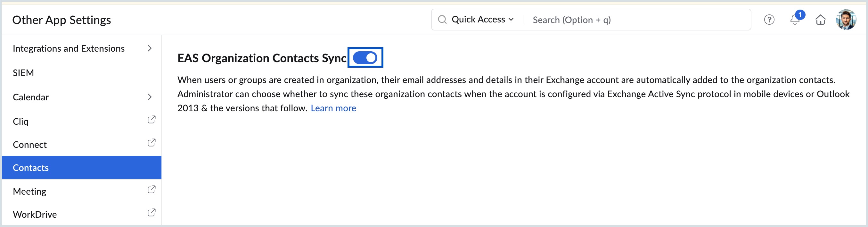Open Cliq external link icon
The image size is (868, 227).
pyautogui.click(x=151, y=120)
